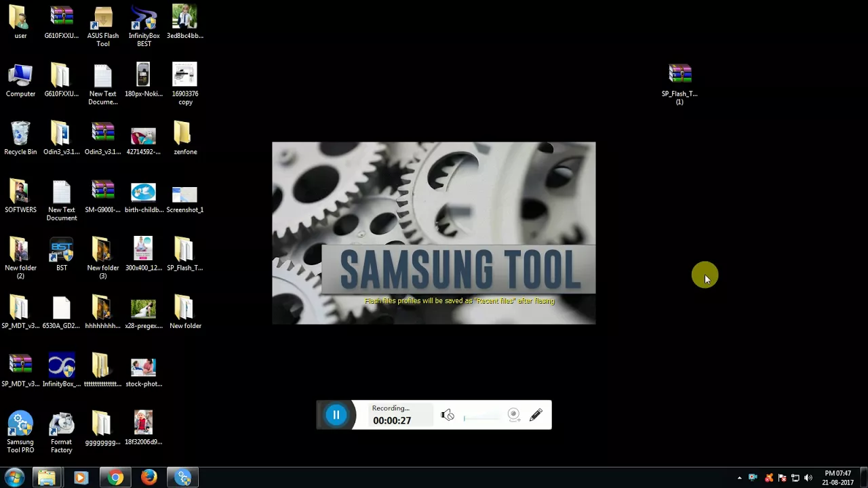Open Windows Explorer from taskbar
The image size is (868, 488).
[47, 478]
